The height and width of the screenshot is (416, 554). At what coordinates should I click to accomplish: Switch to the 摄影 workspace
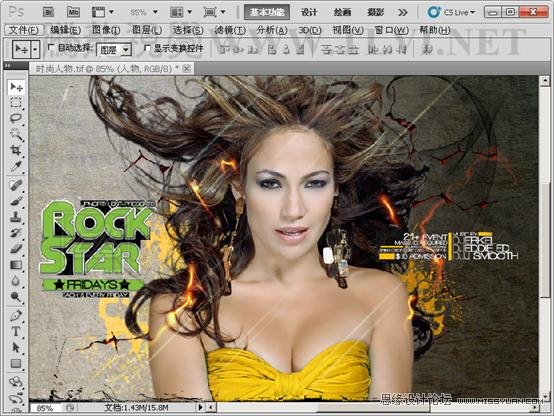point(375,12)
